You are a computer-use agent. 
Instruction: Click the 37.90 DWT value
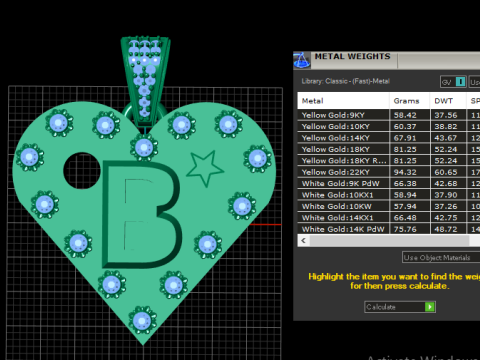446,195
